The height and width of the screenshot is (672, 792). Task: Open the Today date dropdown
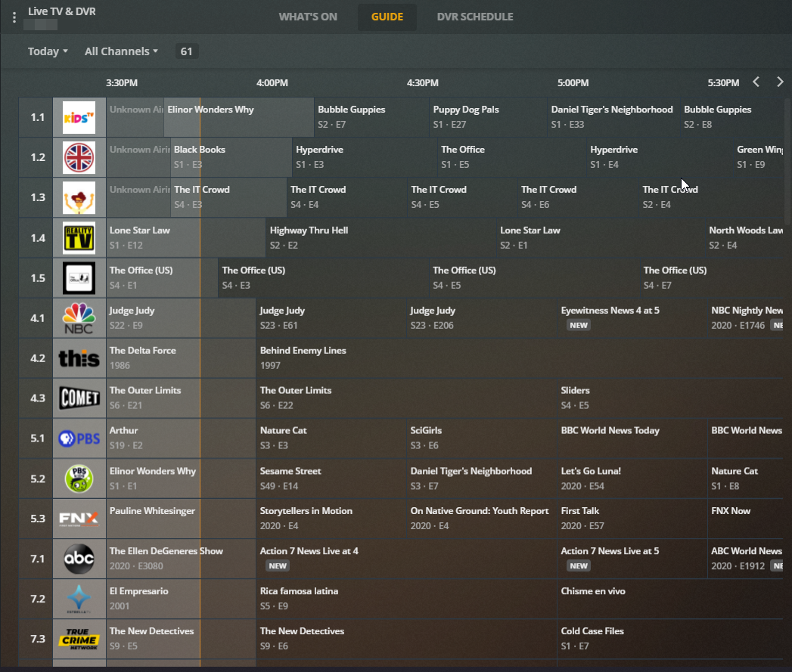48,51
